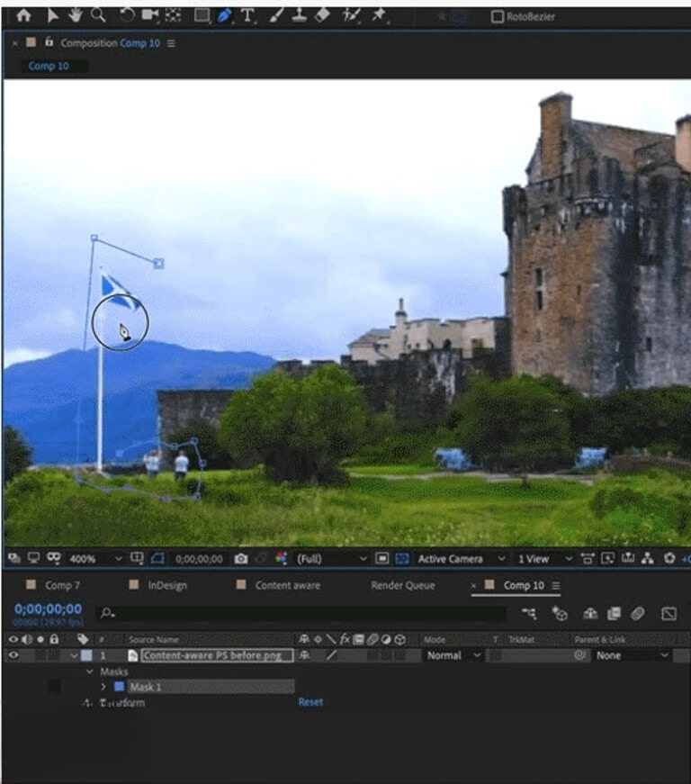Open the (Full) resolution dropdown
The image size is (691, 784).
[332, 558]
